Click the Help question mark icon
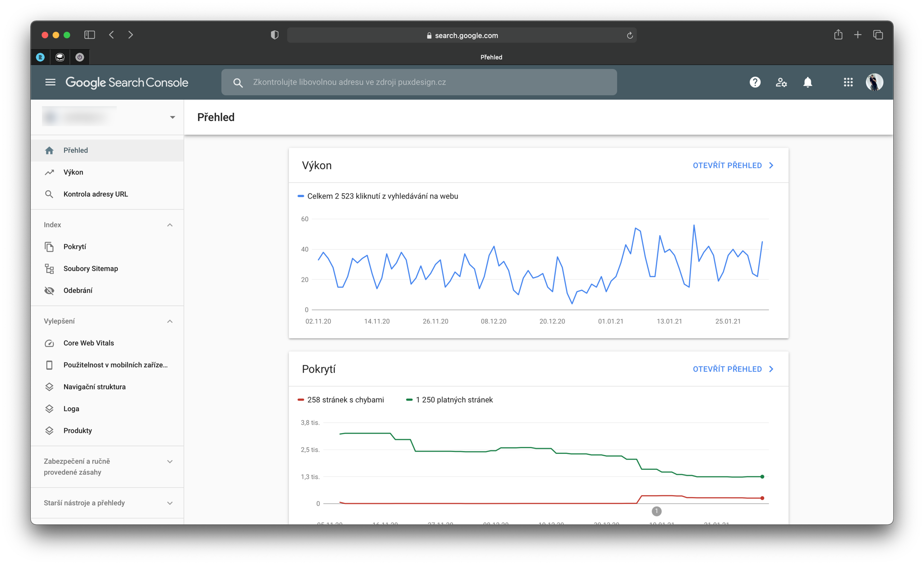 pyautogui.click(x=755, y=82)
